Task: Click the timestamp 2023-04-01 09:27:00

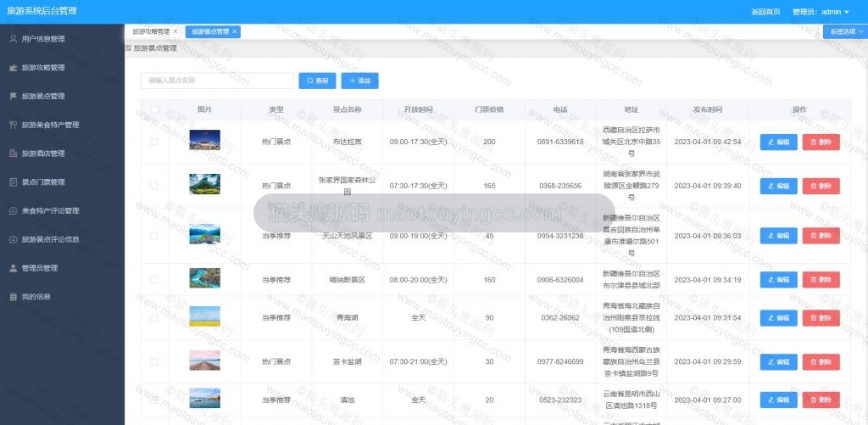Action: 708,400
